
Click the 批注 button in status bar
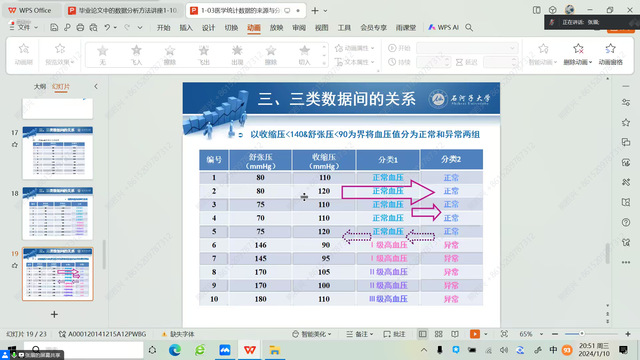click(x=394, y=334)
